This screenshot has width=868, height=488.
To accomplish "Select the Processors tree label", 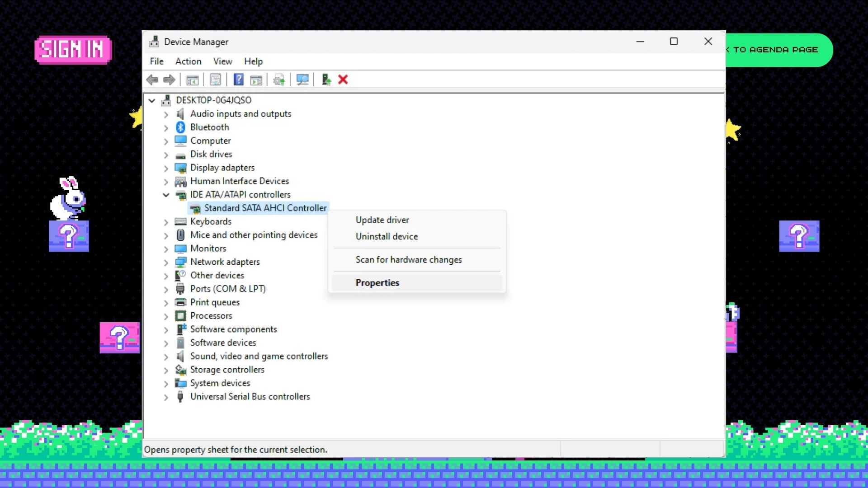I will [x=211, y=316].
